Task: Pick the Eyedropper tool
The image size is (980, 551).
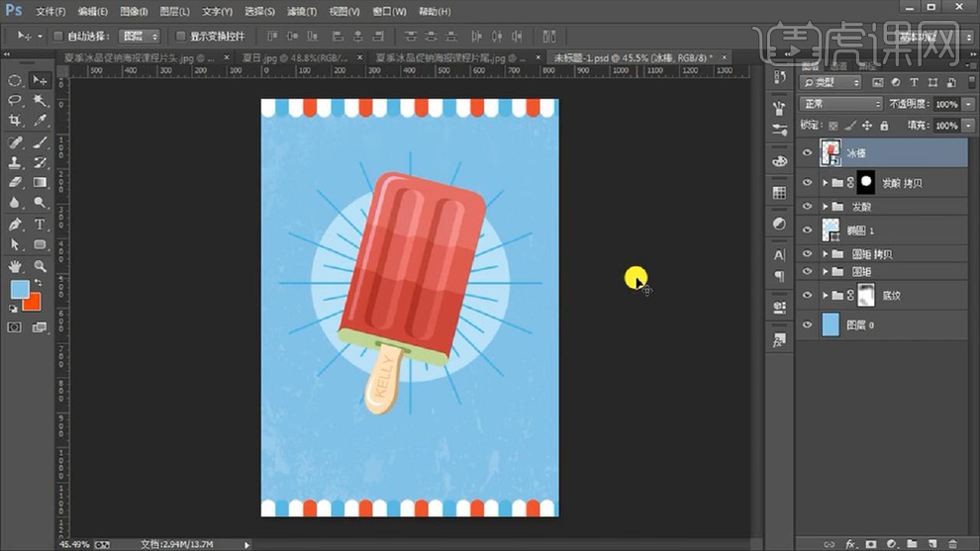Action: point(41,121)
